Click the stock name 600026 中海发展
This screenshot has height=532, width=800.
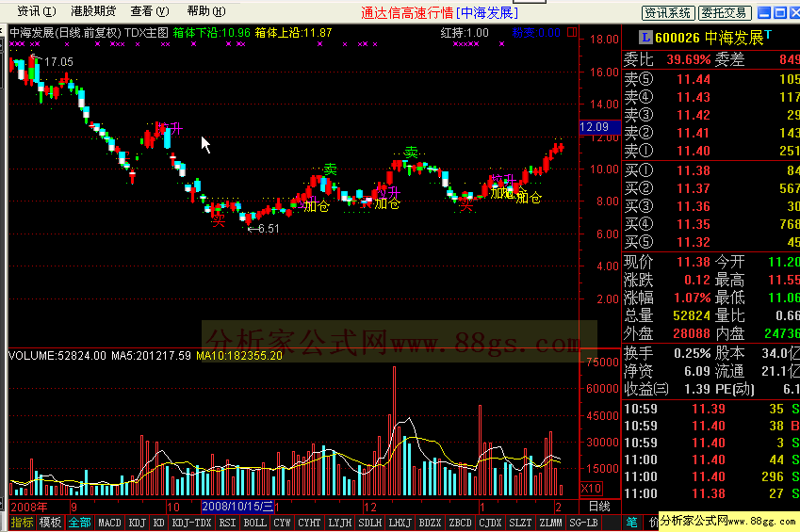710,38
